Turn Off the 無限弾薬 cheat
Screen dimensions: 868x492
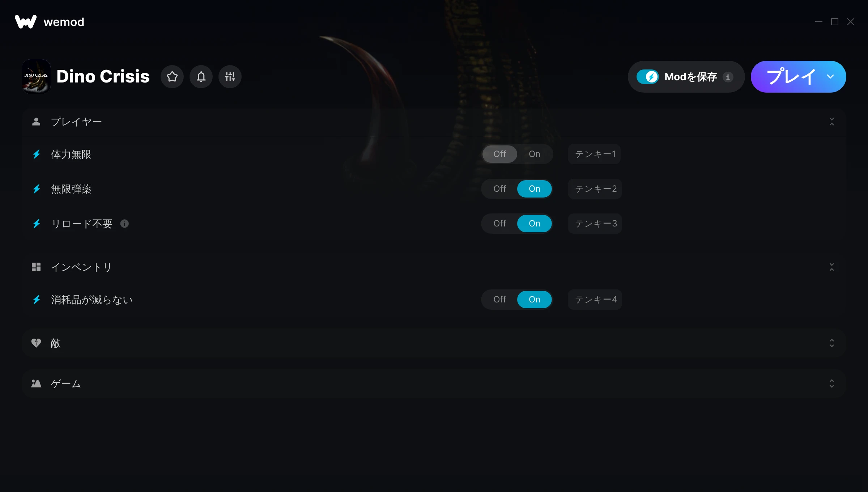[499, 189]
